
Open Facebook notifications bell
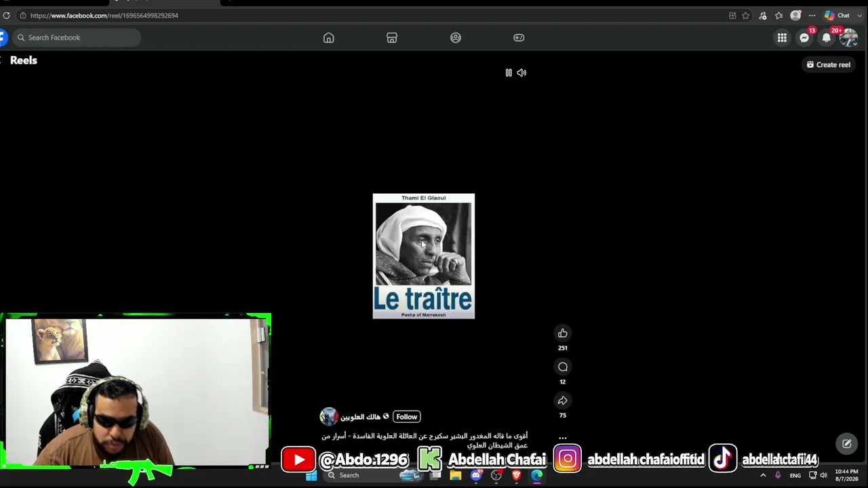pos(826,38)
